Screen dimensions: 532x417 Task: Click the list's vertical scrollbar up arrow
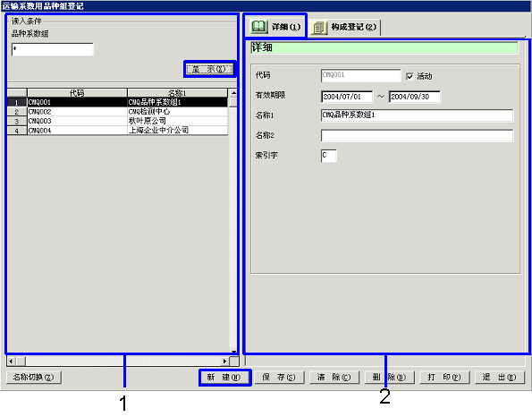point(233,93)
